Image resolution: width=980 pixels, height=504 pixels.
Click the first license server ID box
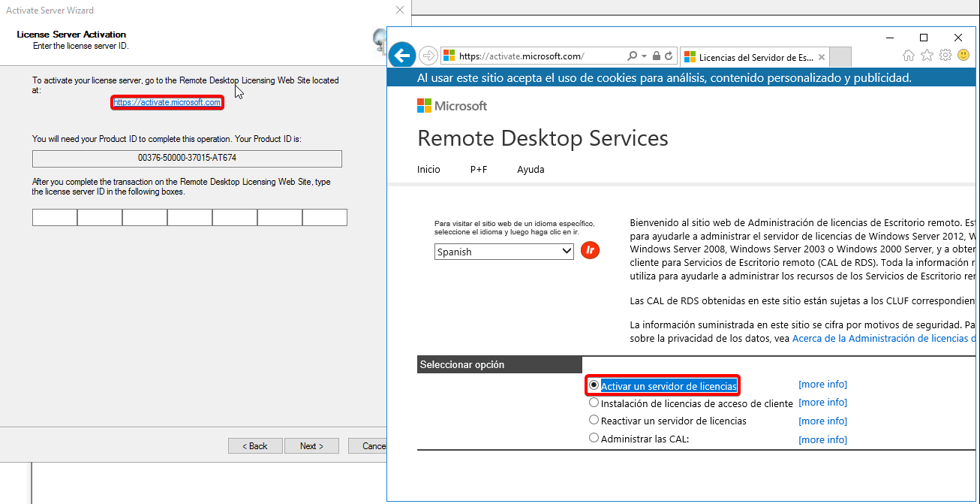click(x=55, y=218)
